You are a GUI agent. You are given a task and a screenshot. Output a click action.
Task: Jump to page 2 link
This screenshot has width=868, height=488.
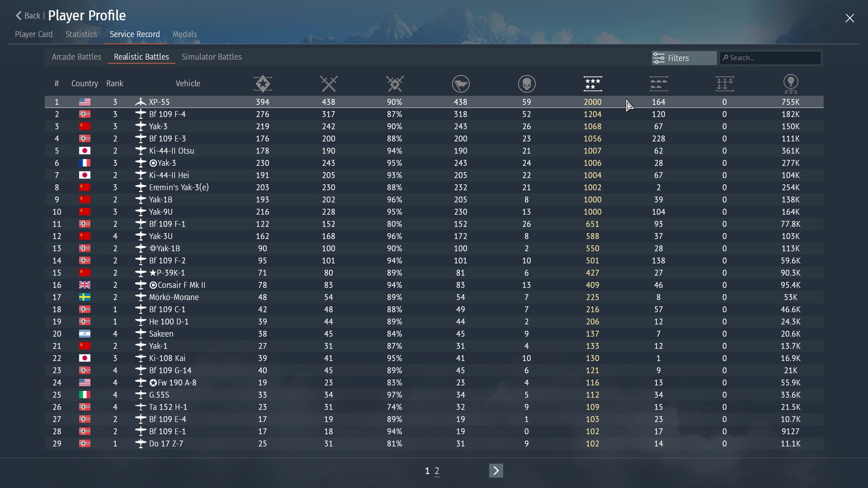tap(437, 471)
